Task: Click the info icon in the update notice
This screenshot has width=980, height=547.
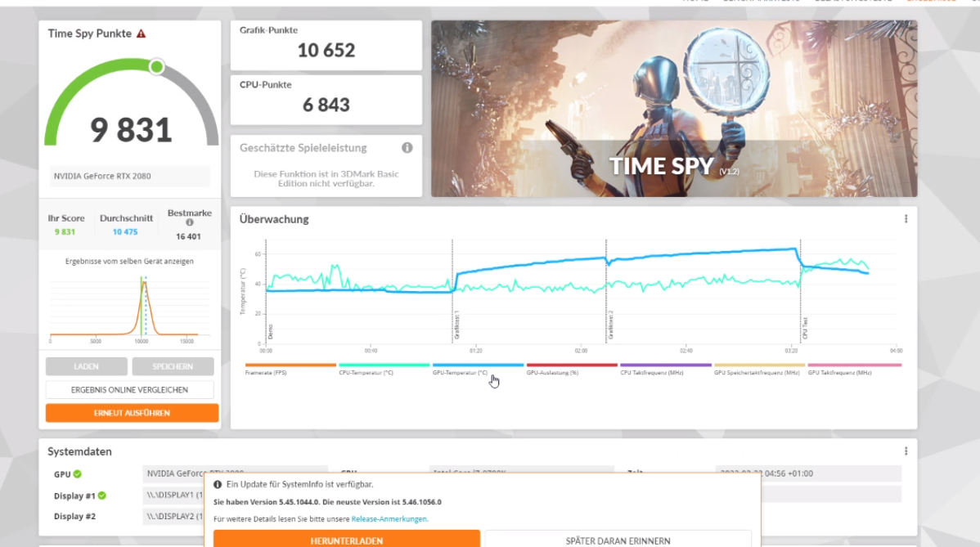Action: pos(218,485)
